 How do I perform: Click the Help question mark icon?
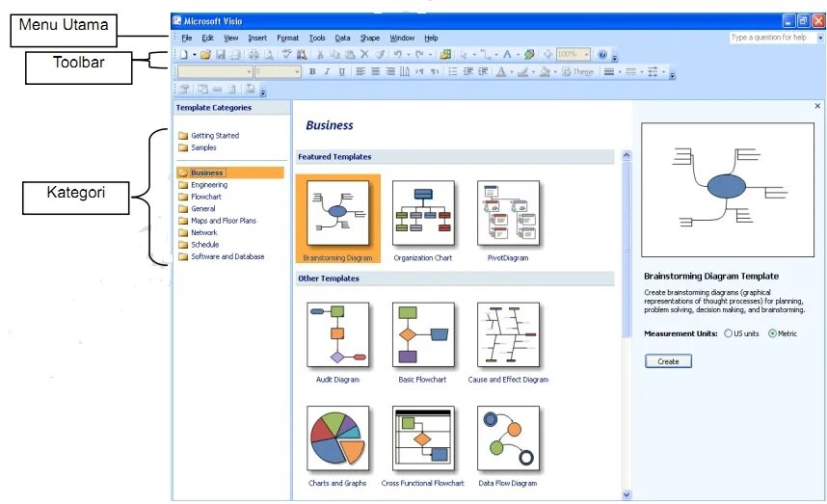point(602,54)
